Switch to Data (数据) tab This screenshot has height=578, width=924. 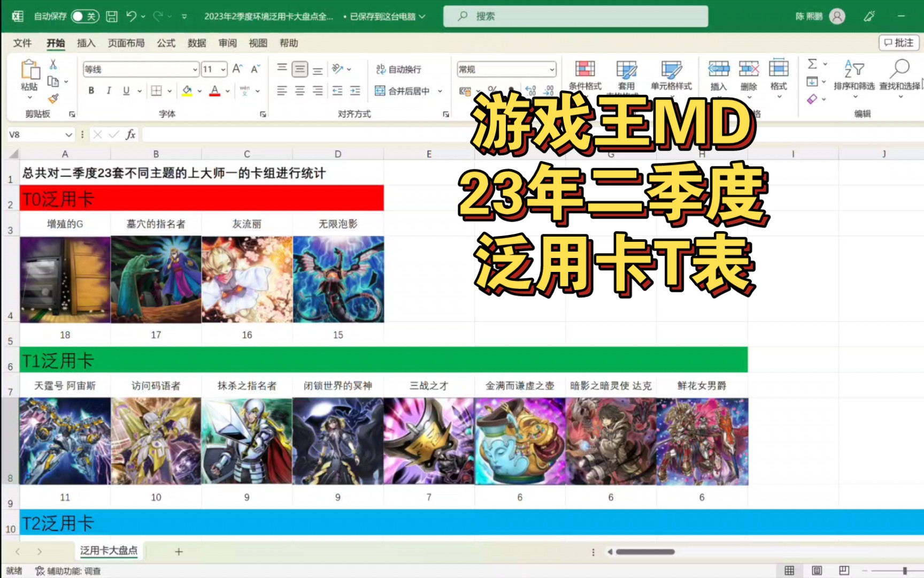[x=197, y=43]
